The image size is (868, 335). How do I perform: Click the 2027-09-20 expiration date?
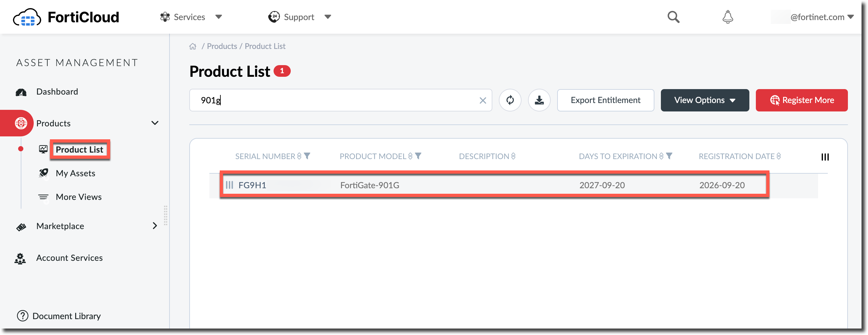pyautogui.click(x=602, y=186)
